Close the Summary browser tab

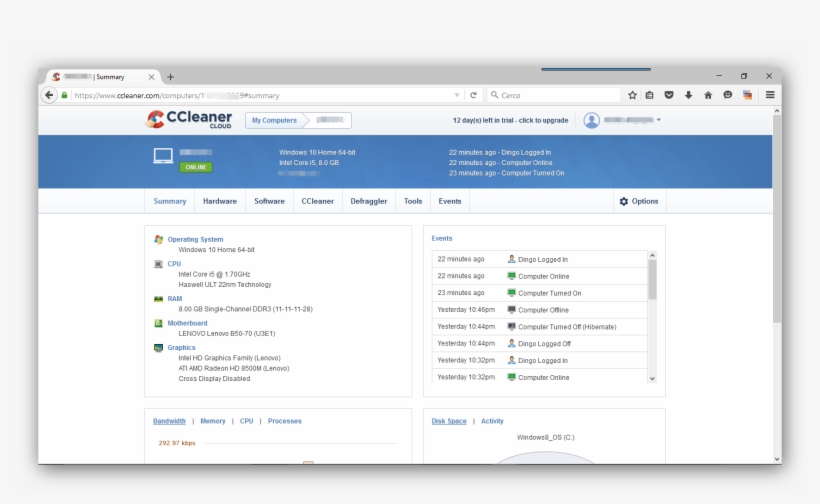(151, 77)
